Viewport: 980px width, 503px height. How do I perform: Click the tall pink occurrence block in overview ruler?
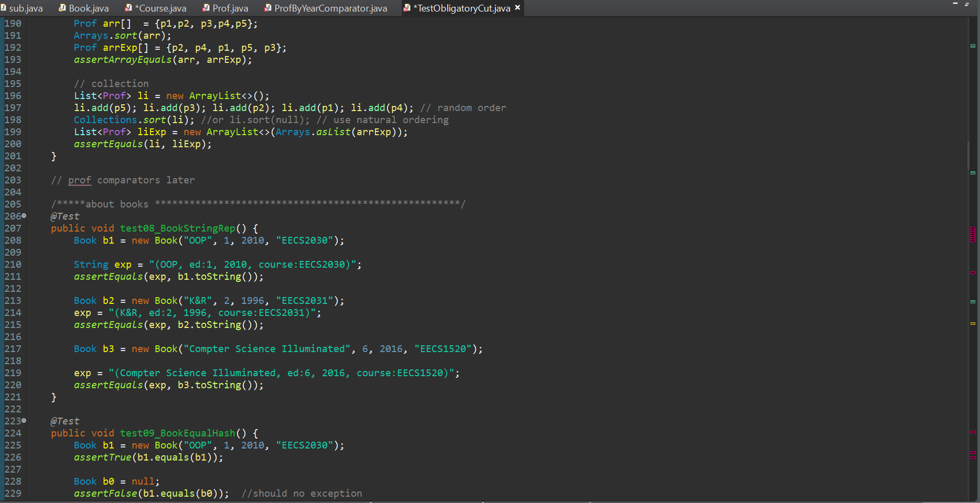pyautogui.click(x=973, y=234)
